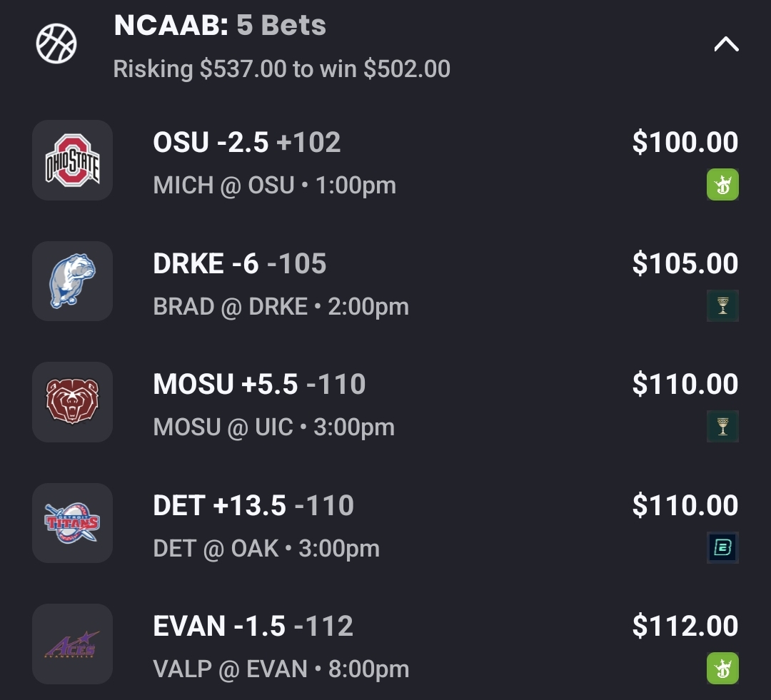Open the EVAN -1.5 -112 bet

[253, 627]
